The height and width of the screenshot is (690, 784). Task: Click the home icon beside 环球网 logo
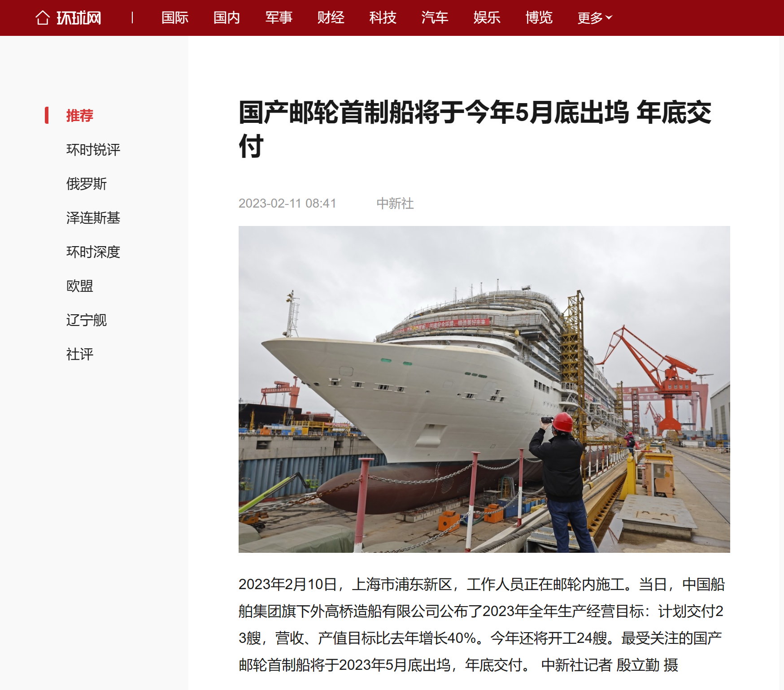[x=43, y=18]
